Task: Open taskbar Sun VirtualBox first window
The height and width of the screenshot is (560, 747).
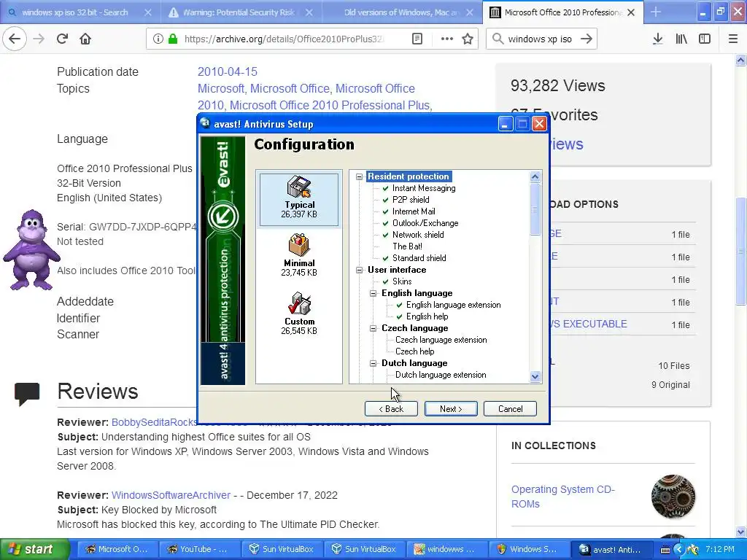Action: pos(282,550)
